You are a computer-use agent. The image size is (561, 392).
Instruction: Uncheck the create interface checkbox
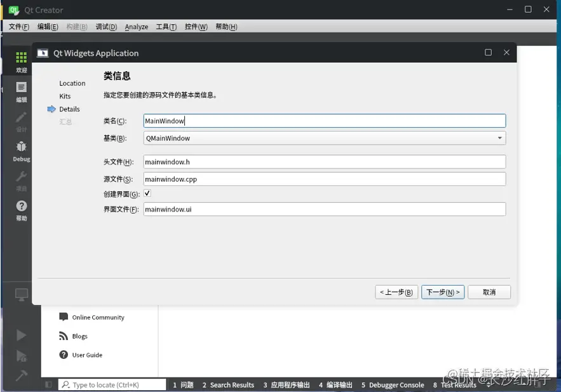coord(147,193)
